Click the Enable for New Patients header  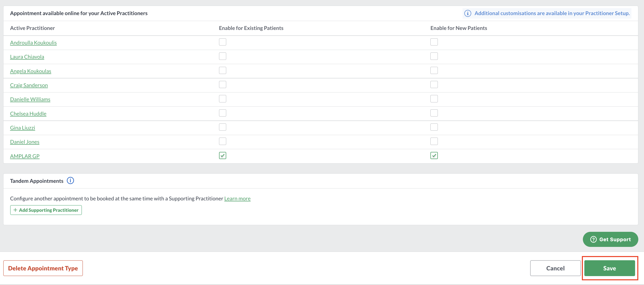click(459, 28)
